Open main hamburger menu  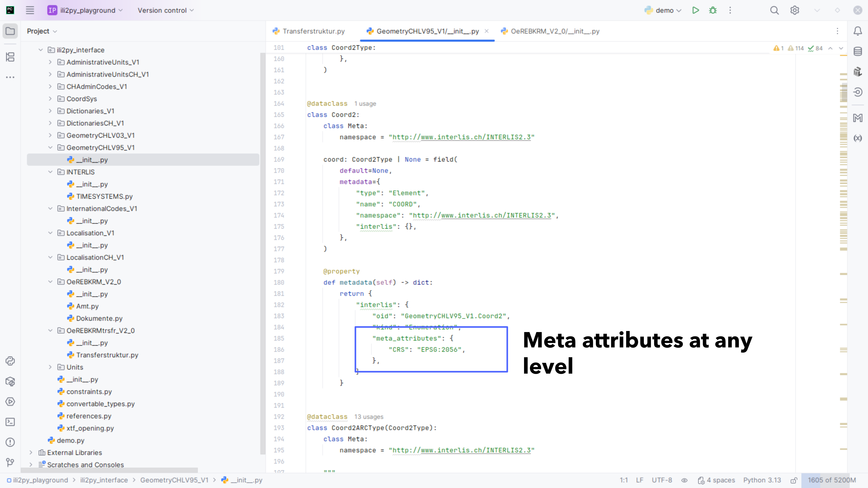click(30, 10)
